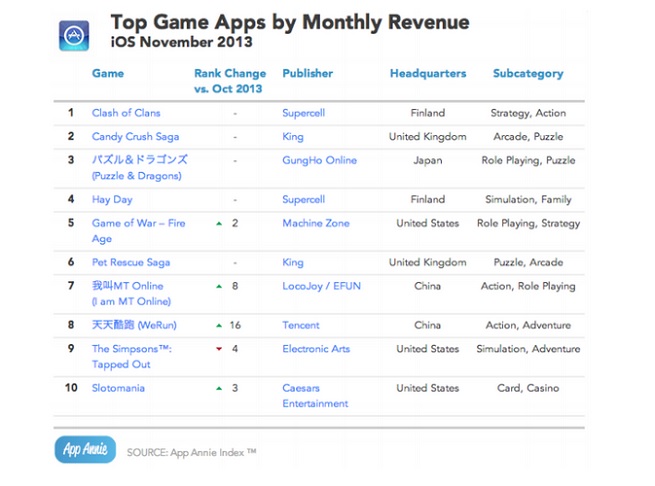
Task: Click the rank change value 8 for MT Online
Action: click(235, 286)
